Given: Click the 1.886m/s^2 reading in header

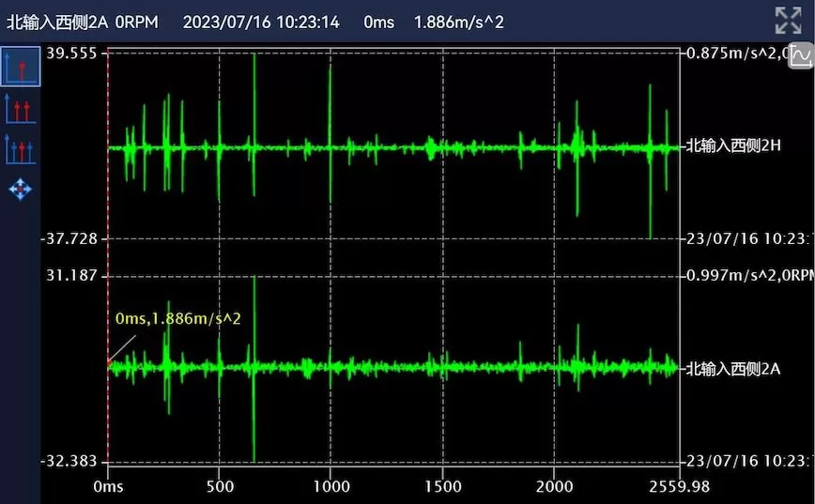Looking at the screenshot, I should point(458,22).
